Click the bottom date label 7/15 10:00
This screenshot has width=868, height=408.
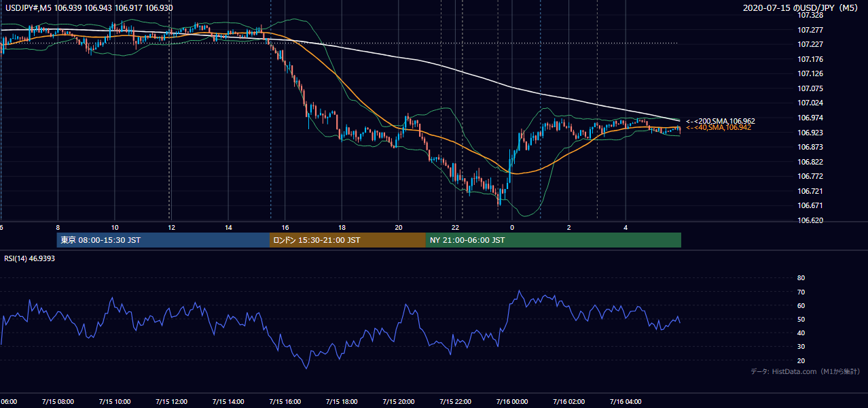point(114,402)
